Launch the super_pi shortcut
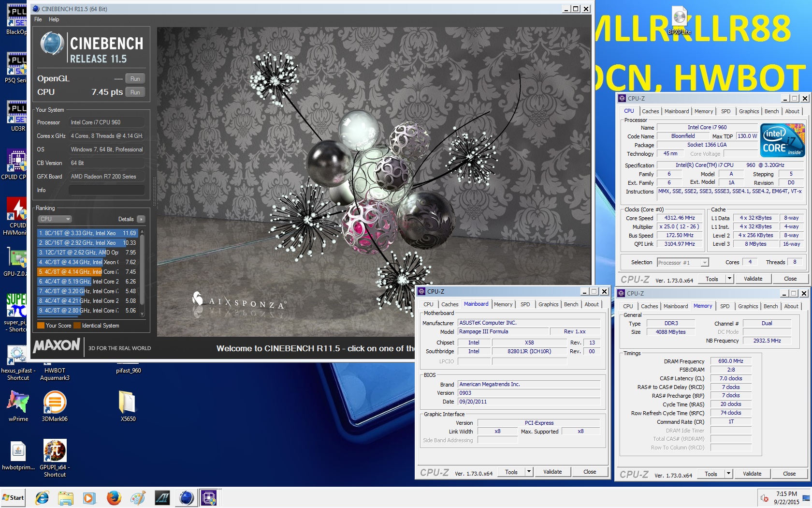The image size is (812, 508). tap(17, 313)
